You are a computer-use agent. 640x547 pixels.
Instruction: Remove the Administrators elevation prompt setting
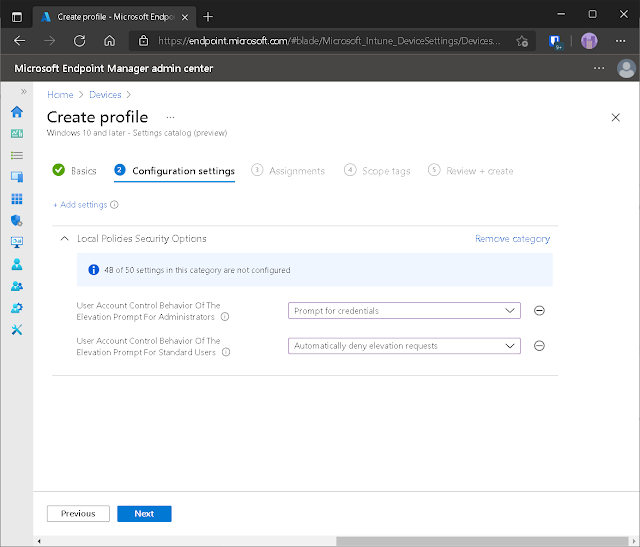click(x=539, y=311)
